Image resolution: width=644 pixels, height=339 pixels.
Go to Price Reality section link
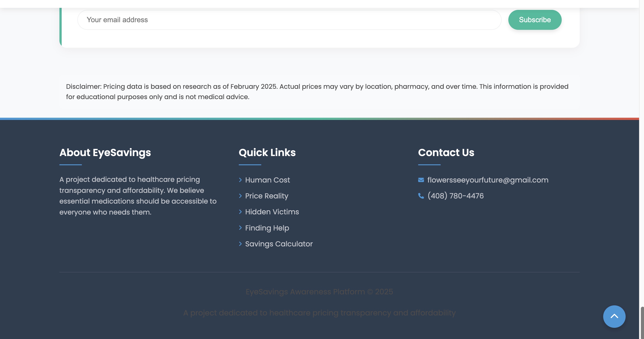click(x=266, y=196)
